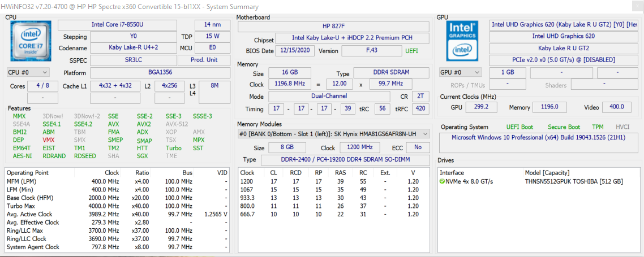Select the 666.7 clock timing row
644x257 pixels.
click(334, 214)
